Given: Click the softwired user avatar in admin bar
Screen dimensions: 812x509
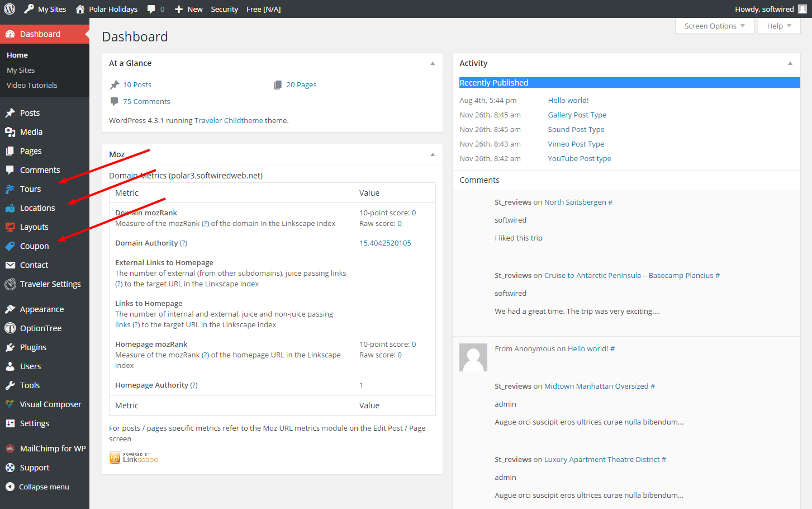Looking at the screenshot, I should point(802,9).
